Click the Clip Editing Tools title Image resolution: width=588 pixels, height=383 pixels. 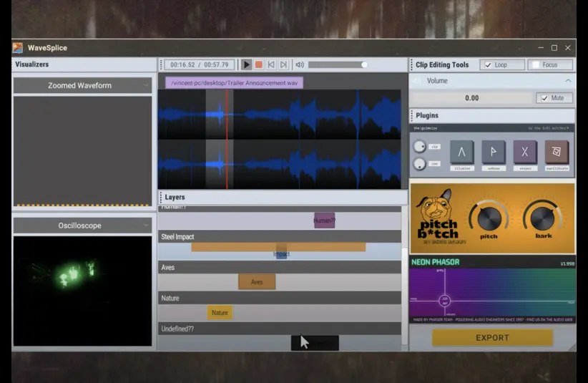442,64
